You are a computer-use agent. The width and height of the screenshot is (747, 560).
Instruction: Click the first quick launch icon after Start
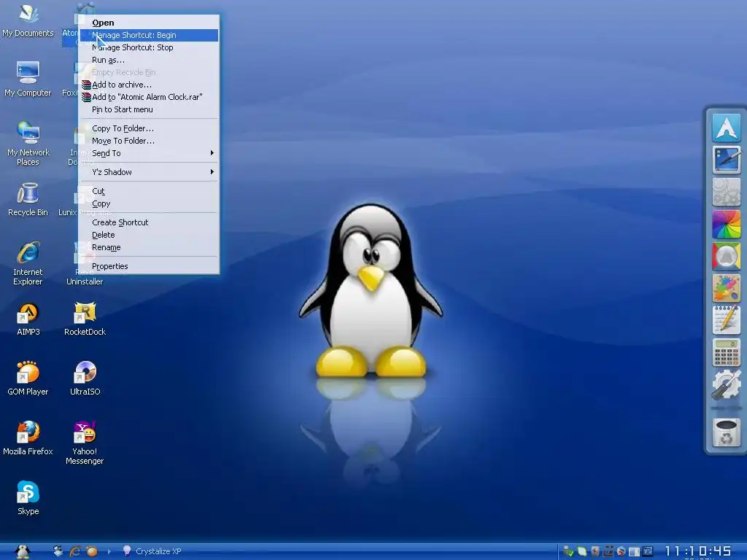58,551
